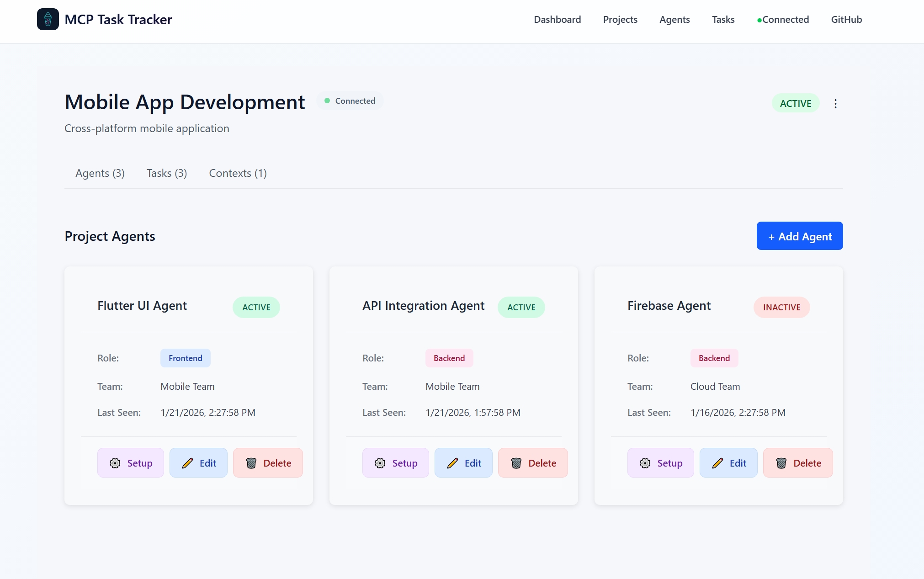
Task: Click the gear icon on Firebase Agent Setup
Action: pyautogui.click(x=645, y=463)
